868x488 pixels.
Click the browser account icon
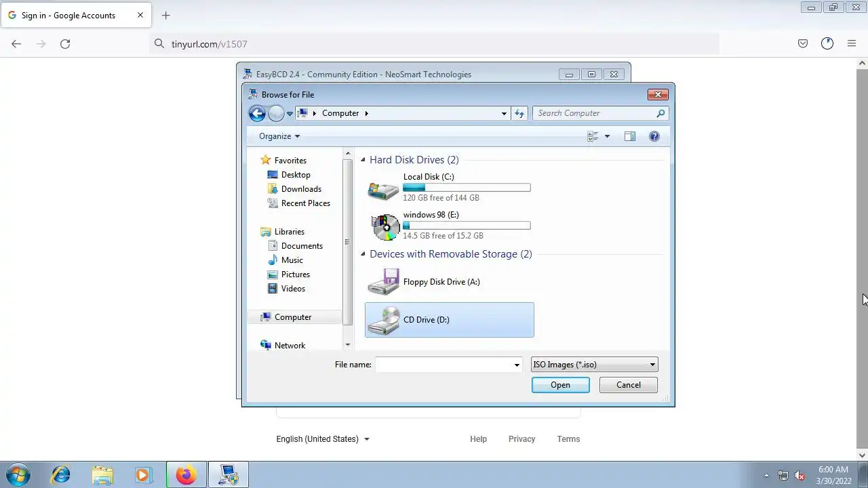pyautogui.click(x=827, y=43)
